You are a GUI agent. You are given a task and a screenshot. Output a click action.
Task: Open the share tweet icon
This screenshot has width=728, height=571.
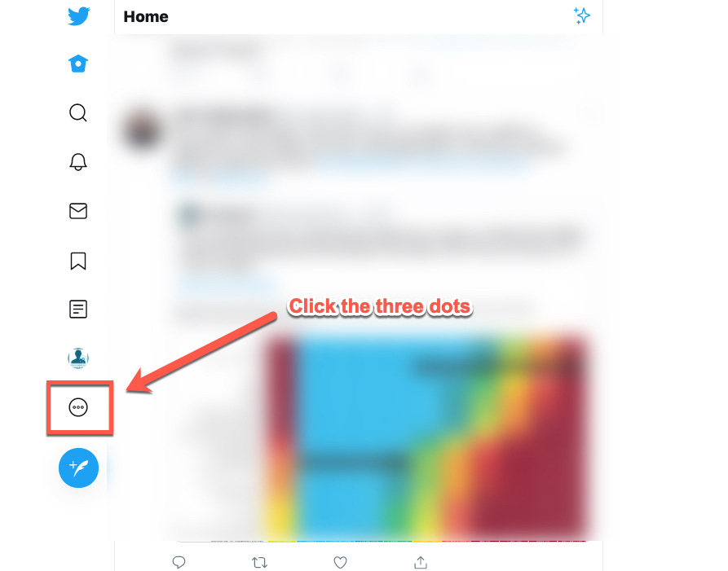coord(421,563)
